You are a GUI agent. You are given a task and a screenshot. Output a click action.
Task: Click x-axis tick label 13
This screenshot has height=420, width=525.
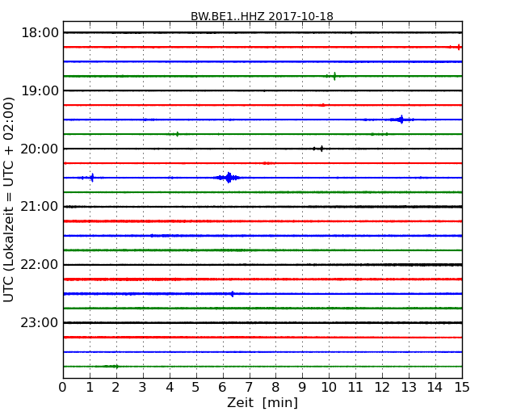tap(409, 387)
